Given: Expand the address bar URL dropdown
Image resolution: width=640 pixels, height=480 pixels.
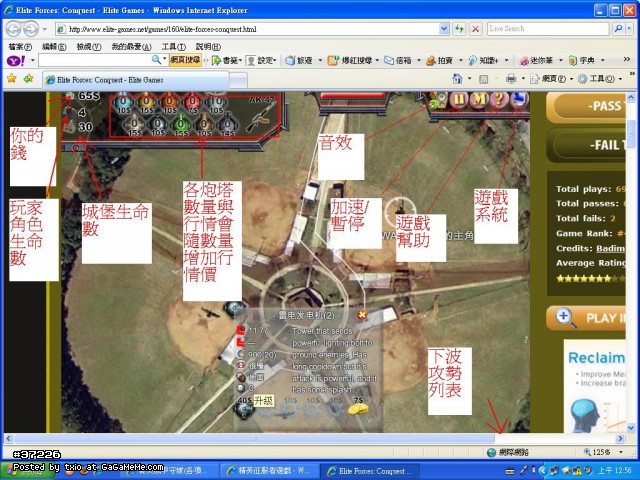Looking at the screenshot, I should [x=444, y=29].
